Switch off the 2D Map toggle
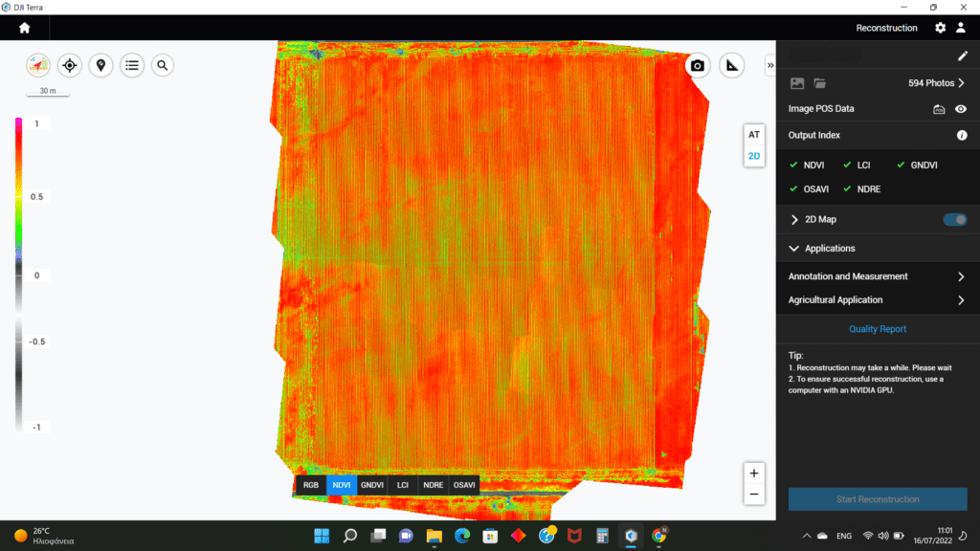 (x=954, y=220)
